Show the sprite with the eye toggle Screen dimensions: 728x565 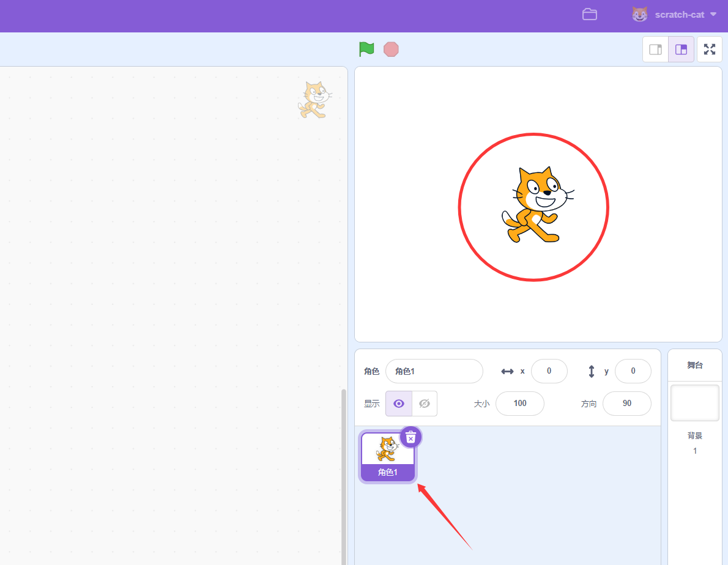pos(398,403)
